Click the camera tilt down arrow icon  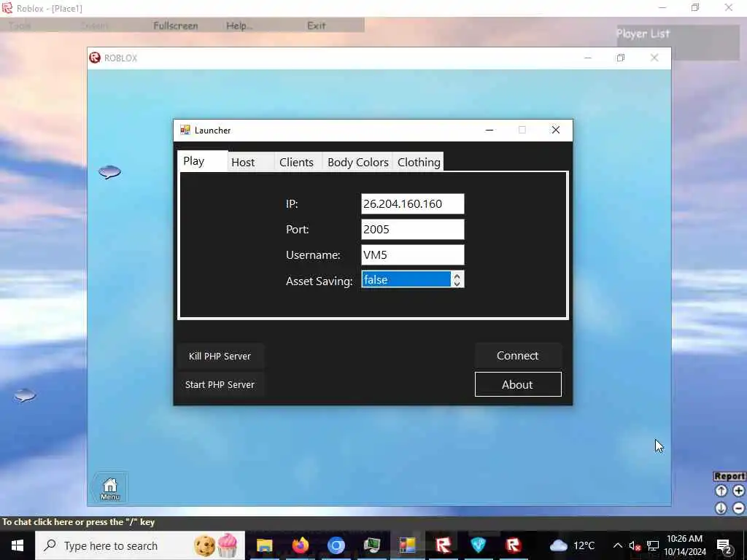pos(721,508)
